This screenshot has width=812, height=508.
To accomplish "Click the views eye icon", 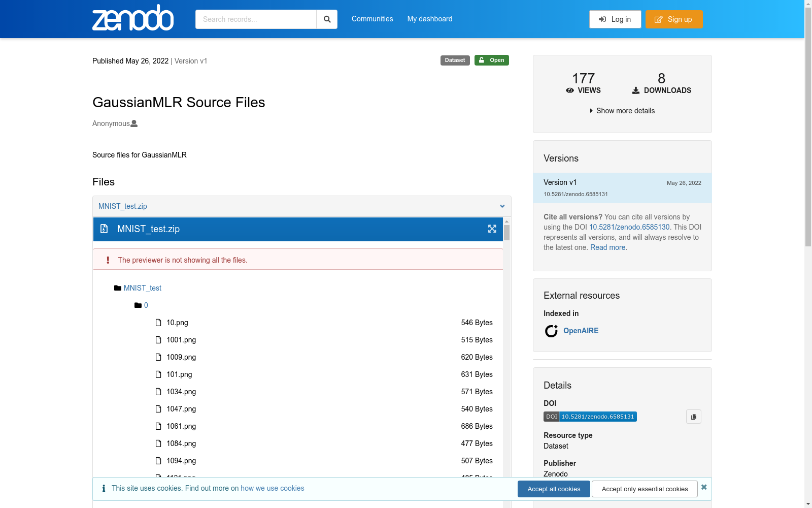I will point(570,90).
